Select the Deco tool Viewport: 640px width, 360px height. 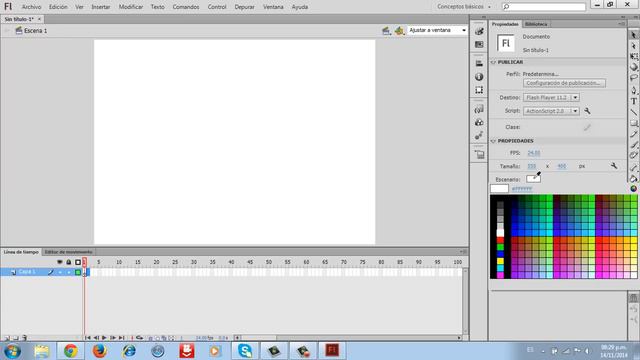633,155
